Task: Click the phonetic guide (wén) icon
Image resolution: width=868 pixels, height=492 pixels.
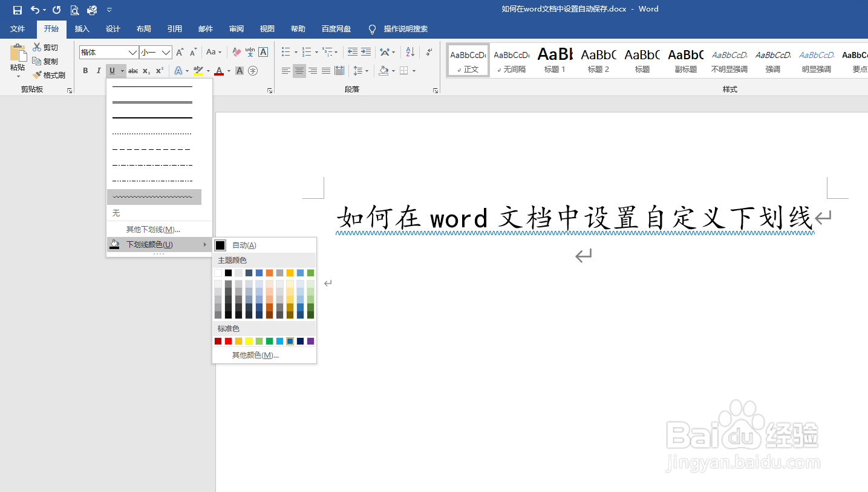Action: 250,53
